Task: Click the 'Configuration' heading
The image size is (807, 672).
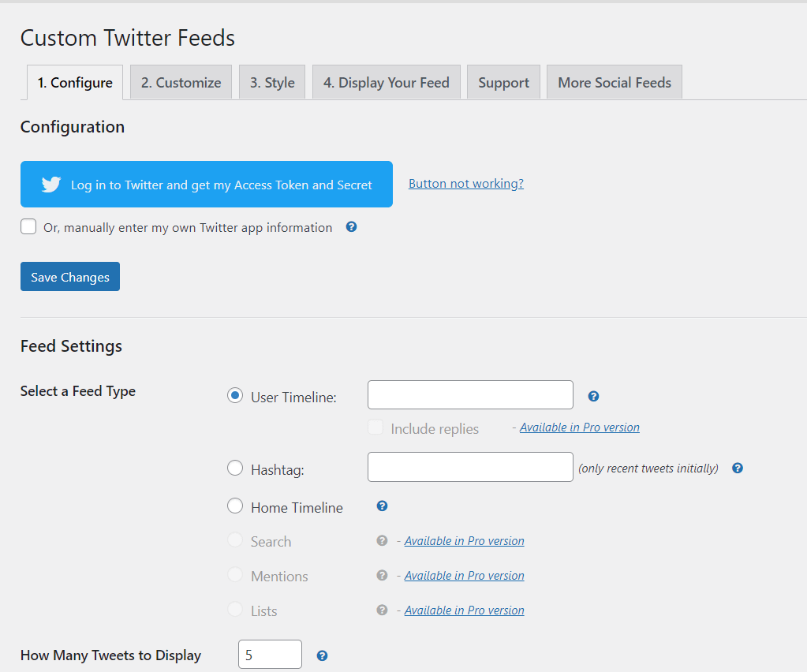Action: (73, 127)
